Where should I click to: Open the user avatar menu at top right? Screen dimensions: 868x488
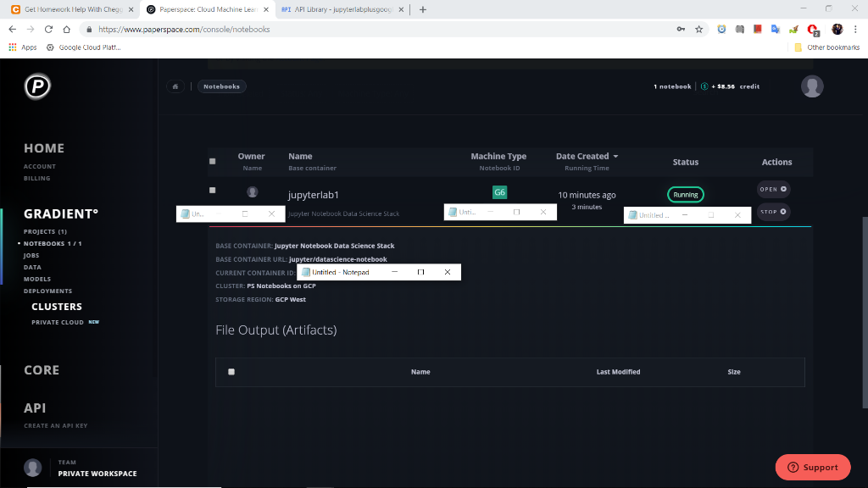tap(812, 86)
